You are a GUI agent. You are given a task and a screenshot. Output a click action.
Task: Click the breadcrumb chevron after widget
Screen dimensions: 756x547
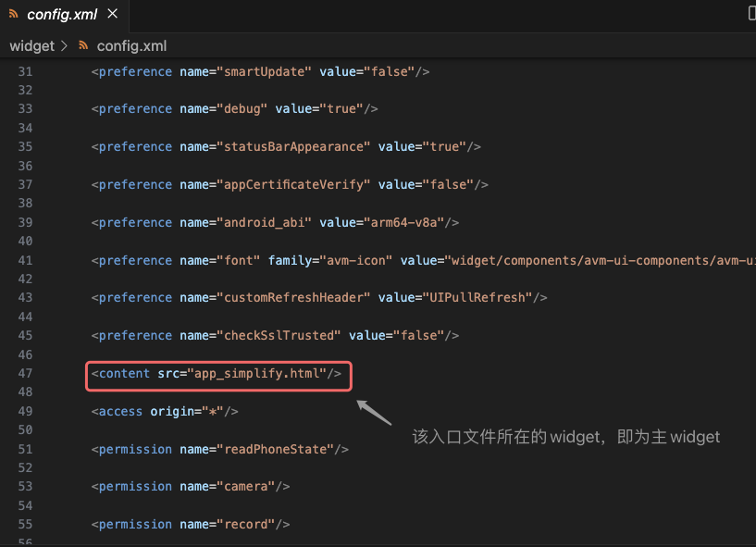(64, 45)
